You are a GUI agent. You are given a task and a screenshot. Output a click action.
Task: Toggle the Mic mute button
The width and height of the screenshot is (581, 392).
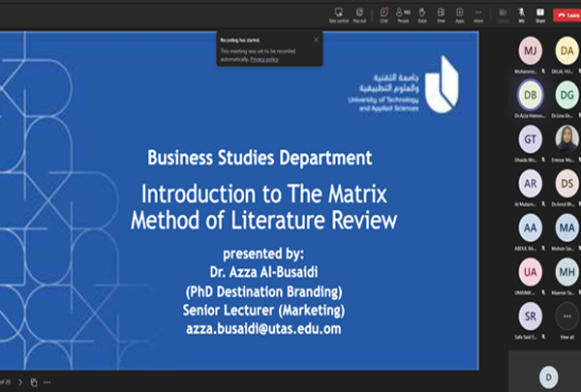coord(522,14)
